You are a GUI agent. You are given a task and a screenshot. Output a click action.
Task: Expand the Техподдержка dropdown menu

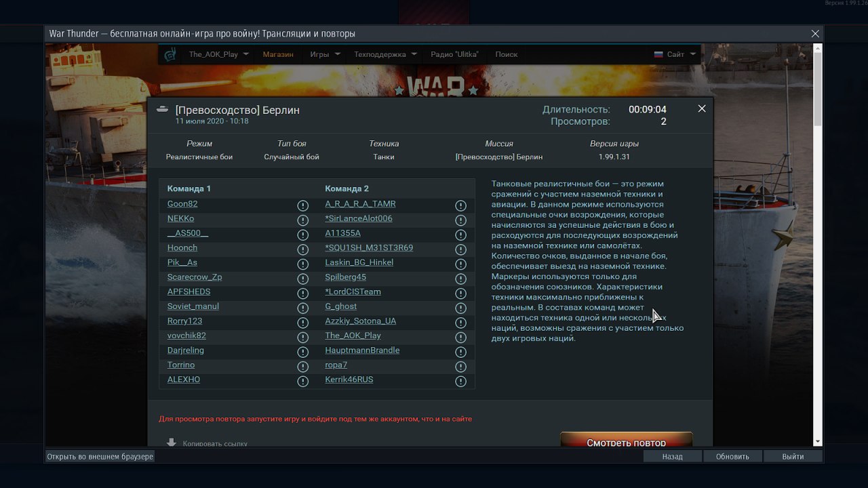click(x=385, y=54)
